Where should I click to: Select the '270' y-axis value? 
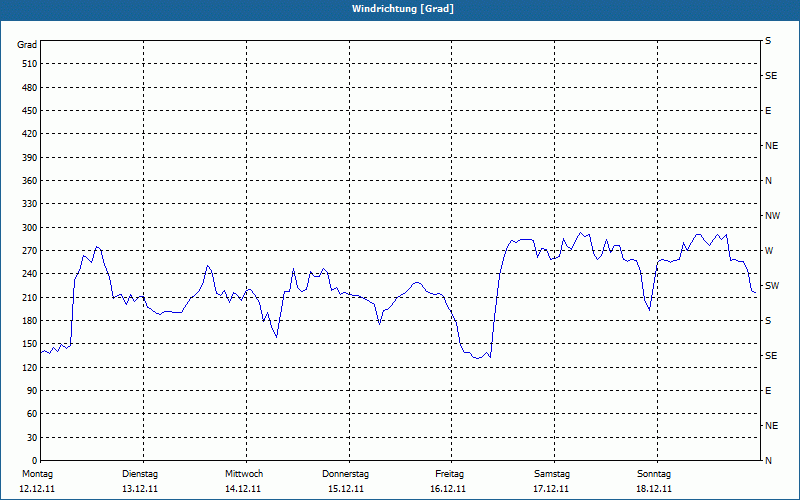tap(30, 251)
